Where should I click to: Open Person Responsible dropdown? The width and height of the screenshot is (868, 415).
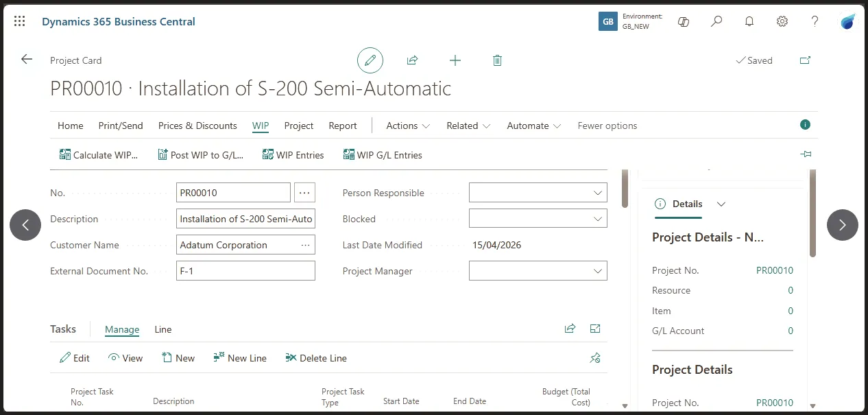tap(598, 193)
